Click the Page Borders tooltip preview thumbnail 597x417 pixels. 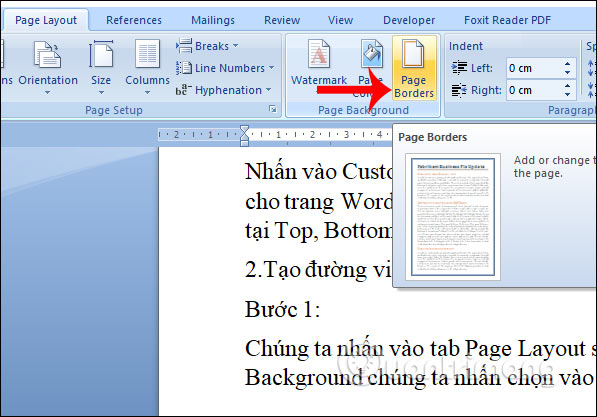[x=453, y=217]
